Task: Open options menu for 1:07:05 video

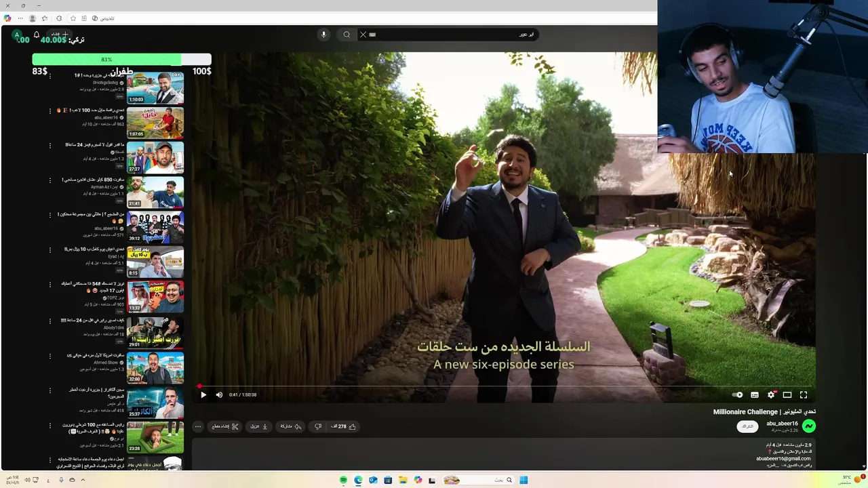Action: pyautogui.click(x=50, y=110)
